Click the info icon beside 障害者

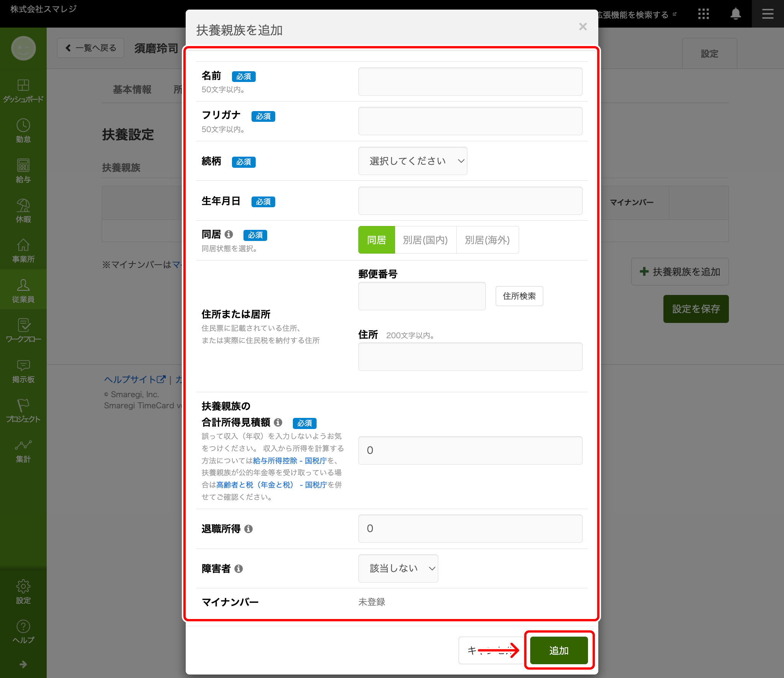(238, 569)
